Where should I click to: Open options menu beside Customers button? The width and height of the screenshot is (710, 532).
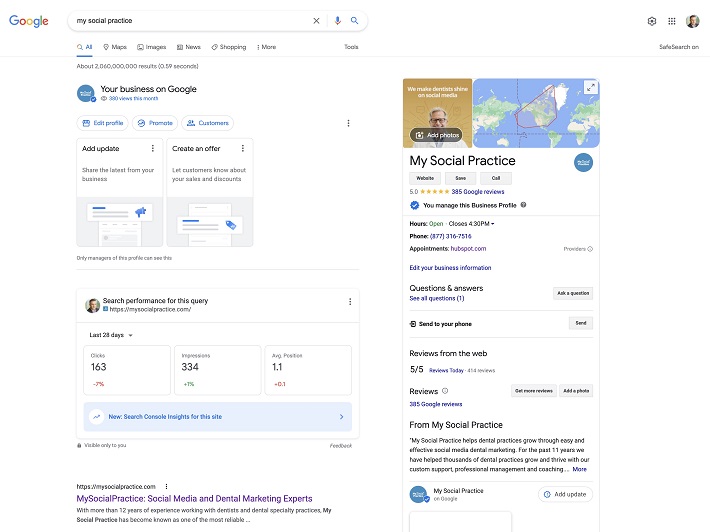click(x=348, y=123)
